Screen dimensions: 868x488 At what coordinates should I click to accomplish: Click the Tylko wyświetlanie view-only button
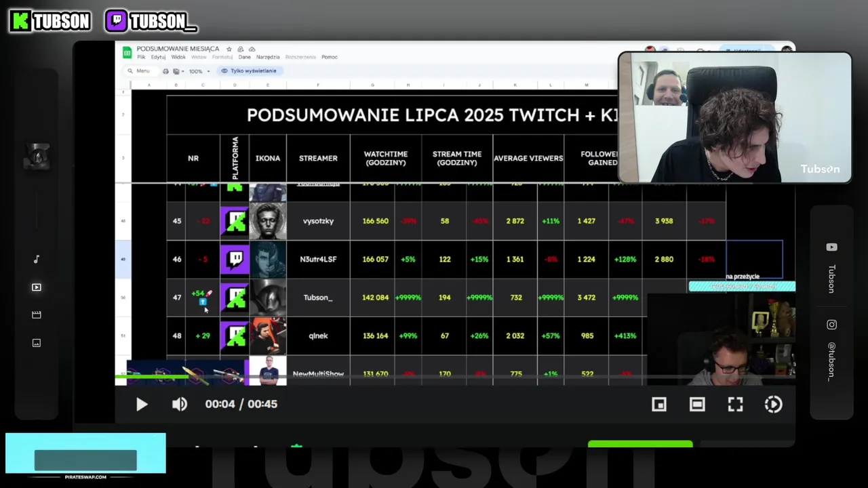pyautogui.click(x=249, y=71)
